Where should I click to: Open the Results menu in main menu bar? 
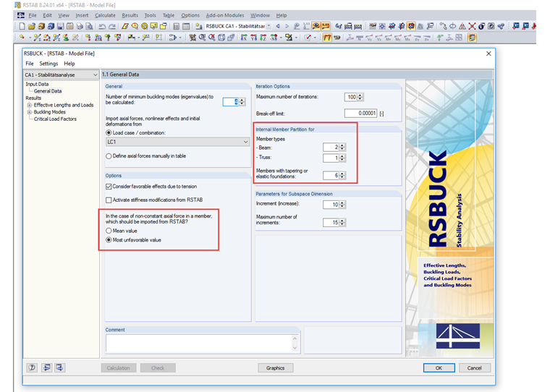[130, 15]
